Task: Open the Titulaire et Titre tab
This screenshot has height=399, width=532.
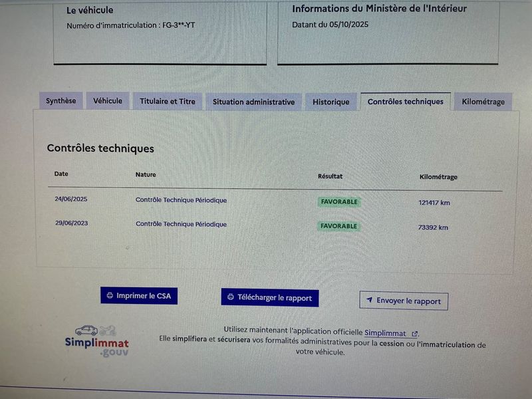Action: [x=168, y=102]
